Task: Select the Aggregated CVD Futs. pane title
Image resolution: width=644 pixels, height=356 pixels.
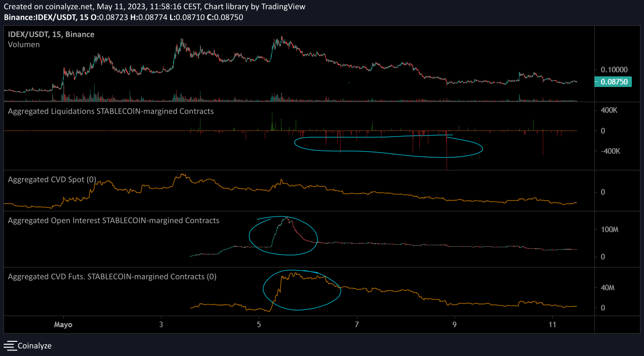Action: point(112,277)
